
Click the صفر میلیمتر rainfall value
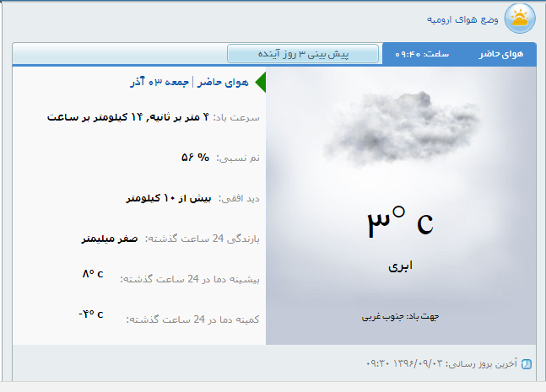coord(110,239)
